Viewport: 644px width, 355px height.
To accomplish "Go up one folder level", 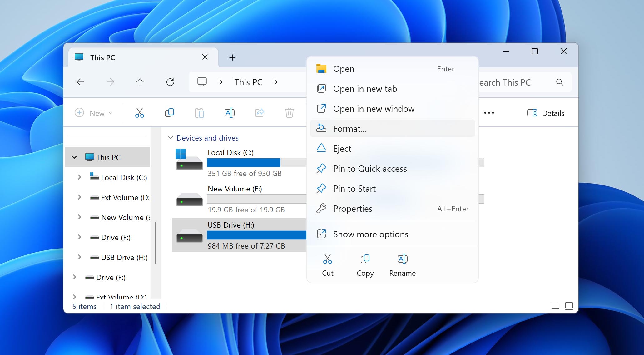I will coord(140,82).
